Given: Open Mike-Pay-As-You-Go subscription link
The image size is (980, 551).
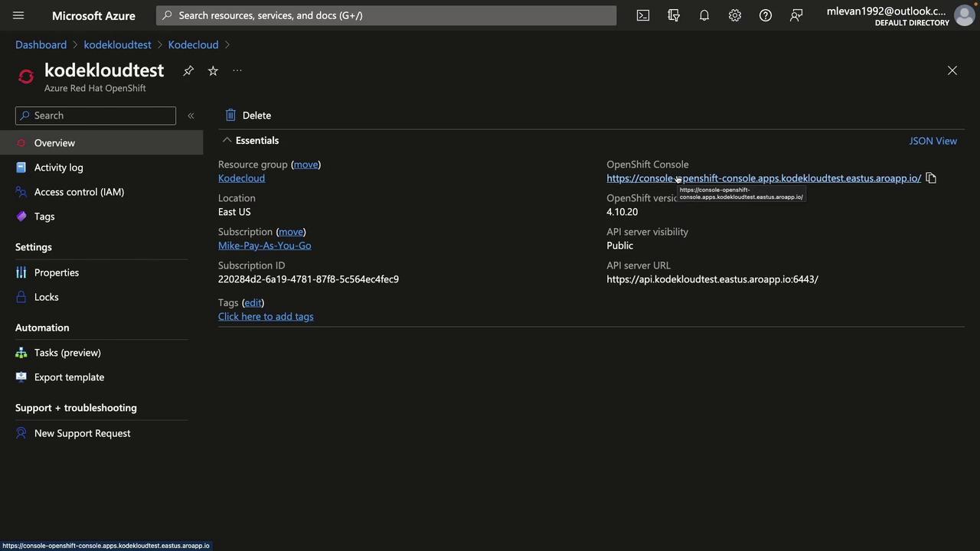Looking at the screenshot, I should coord(264,246).
